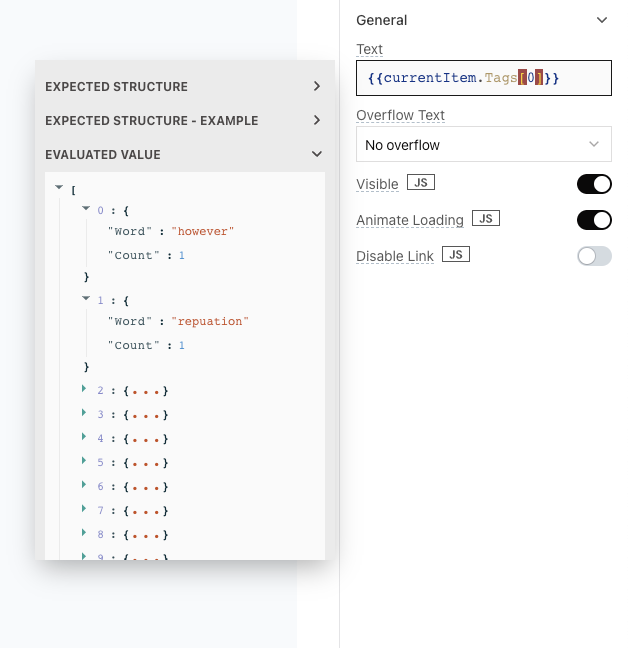Collapse the root array triangle
The height and width of the screenshot is (648, 628).
click(59, 188)
